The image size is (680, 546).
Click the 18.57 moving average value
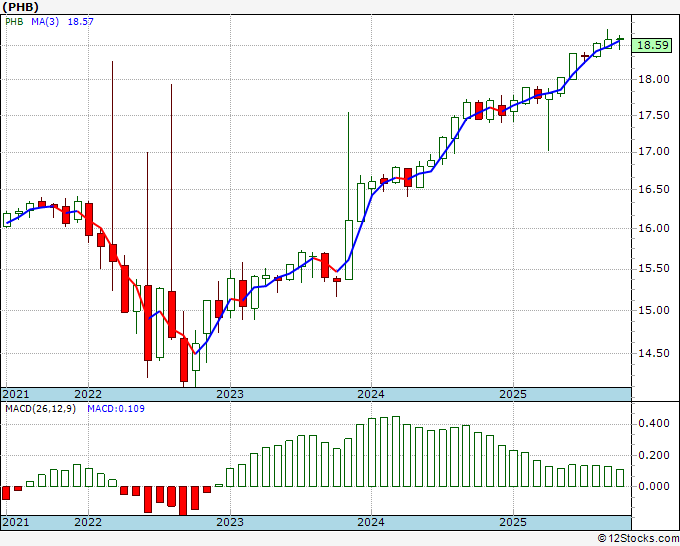click(x=81, y=22)
